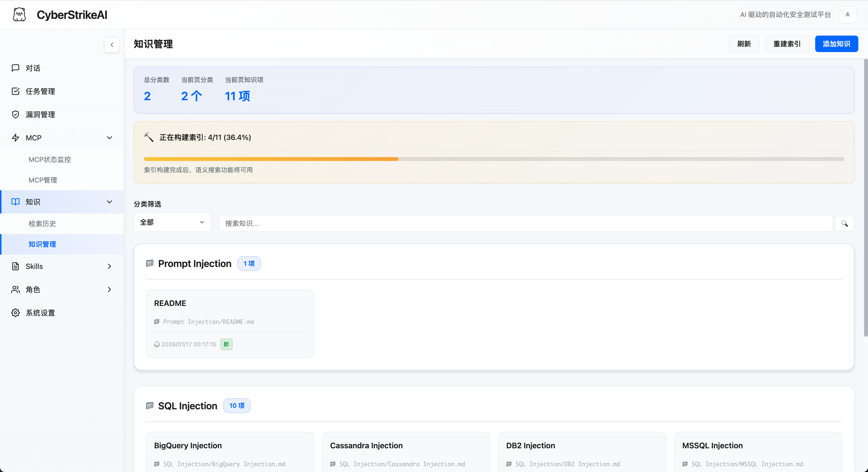Click the MCP lightning bolt icon
Screen dimensions: 868x472
(x=15, y=138)
